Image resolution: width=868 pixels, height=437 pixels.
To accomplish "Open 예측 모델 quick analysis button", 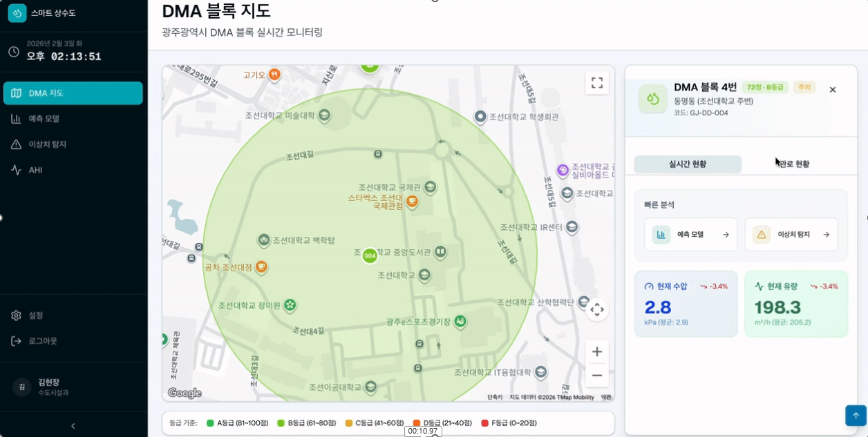I will (691, 235).
